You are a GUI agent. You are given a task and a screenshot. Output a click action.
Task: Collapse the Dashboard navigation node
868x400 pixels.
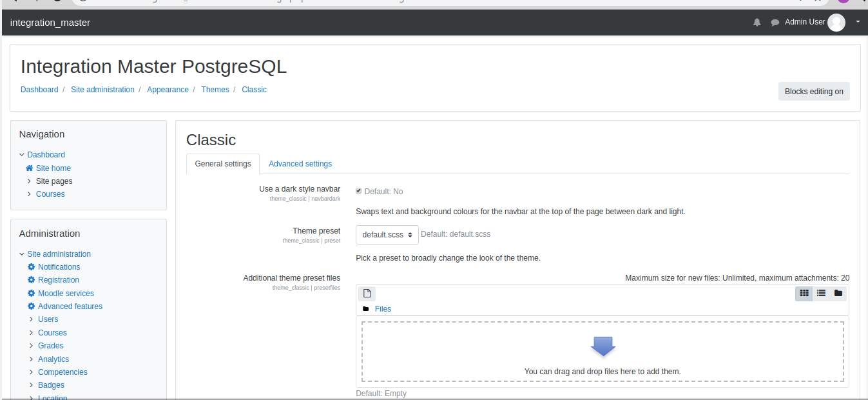pyautogui.click(x=22, y=155)
